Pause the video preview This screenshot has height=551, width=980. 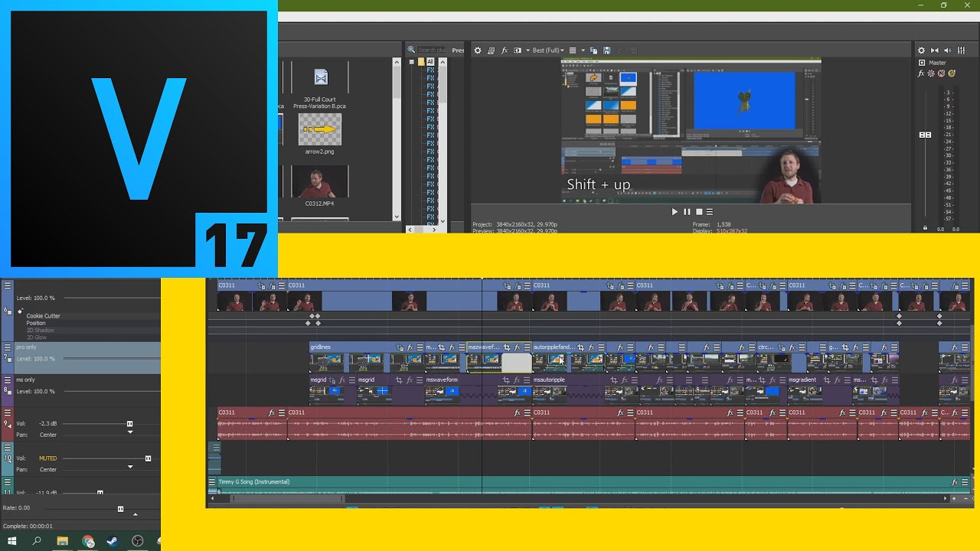pyautogui.click(x=687, y=212)
